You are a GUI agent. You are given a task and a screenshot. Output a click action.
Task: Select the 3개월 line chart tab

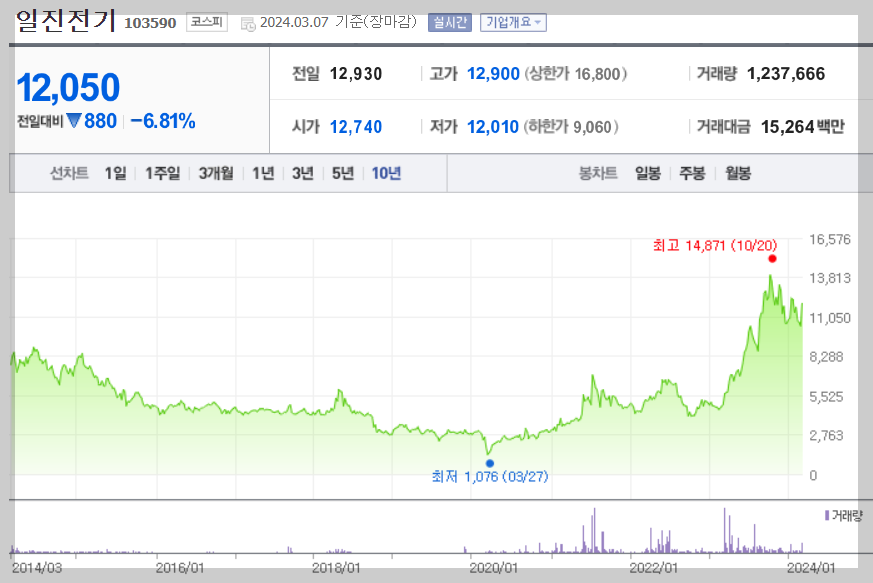[216, 173]
